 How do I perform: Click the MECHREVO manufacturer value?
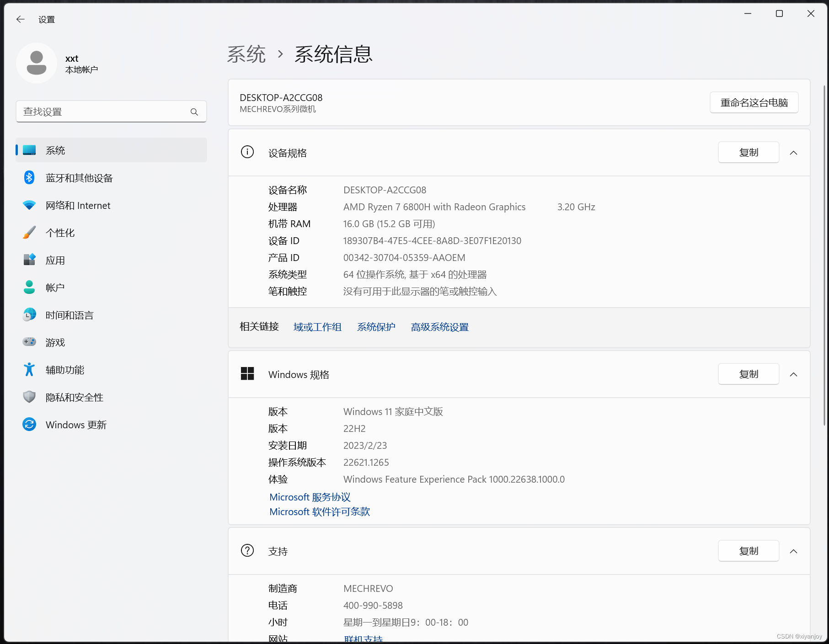coord(368,589)
